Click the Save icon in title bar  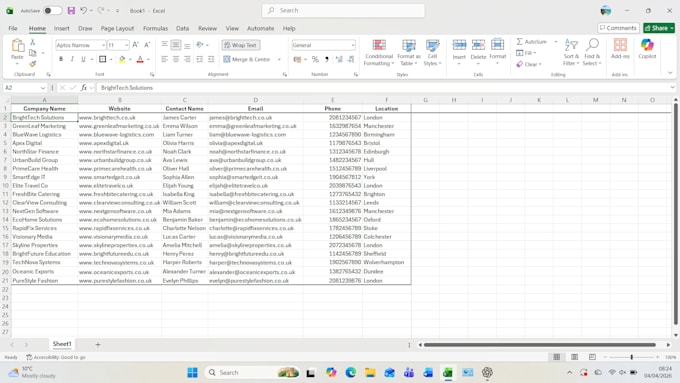[71, 10]
